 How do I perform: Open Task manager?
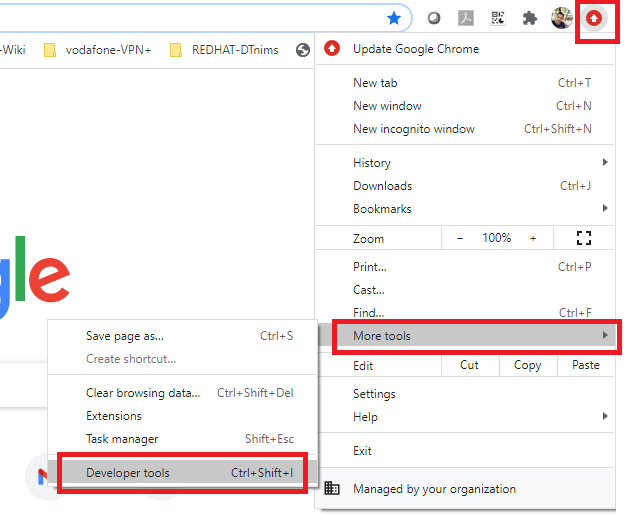coord(182,439)
